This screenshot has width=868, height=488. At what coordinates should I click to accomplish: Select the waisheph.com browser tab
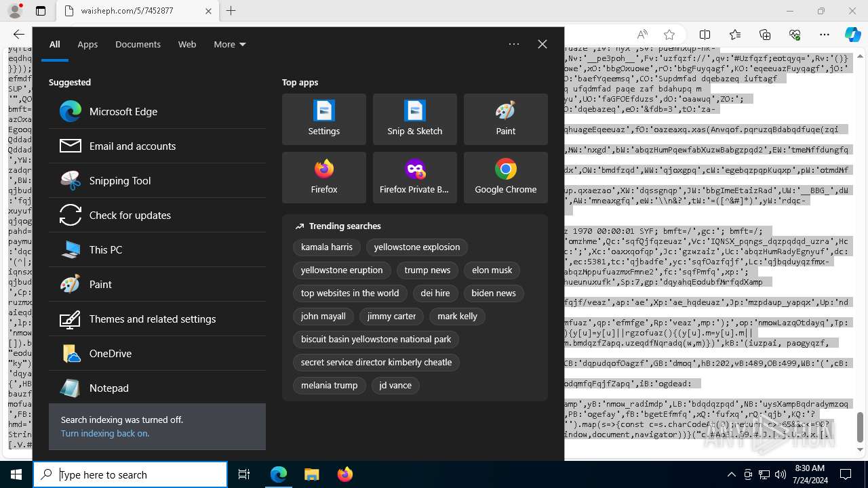pyautogui.click(x=138, y=11)
